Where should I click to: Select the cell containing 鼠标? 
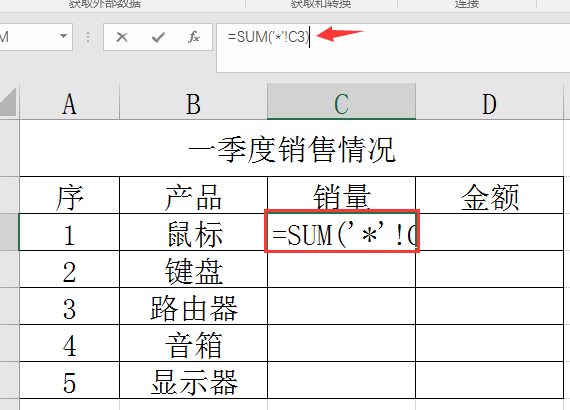click(x=193, y=232)
